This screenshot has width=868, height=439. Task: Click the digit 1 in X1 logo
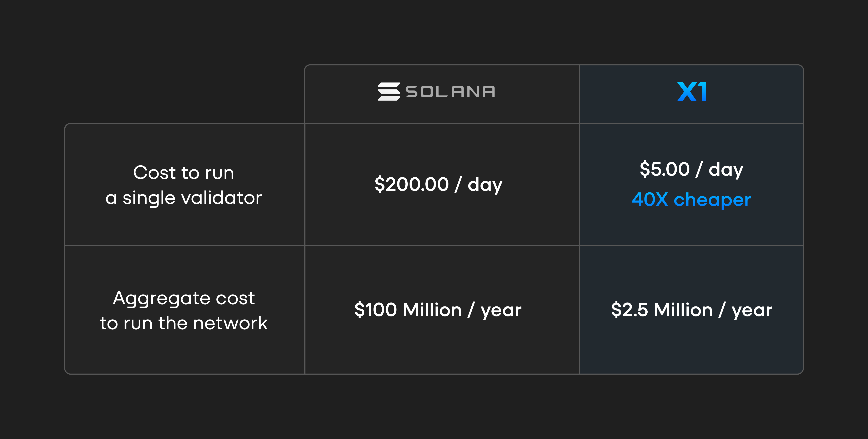coord(703,91)
